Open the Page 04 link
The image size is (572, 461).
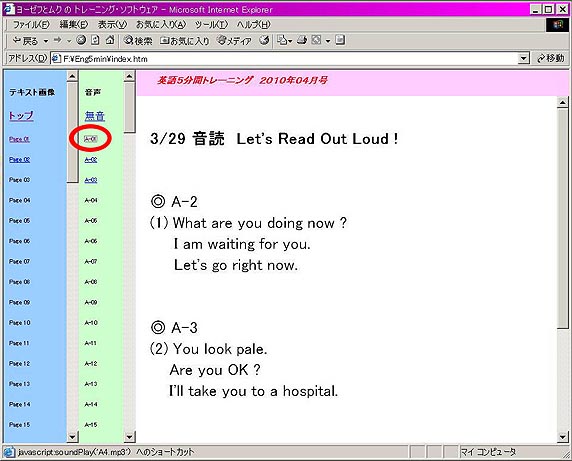(x=20, y=200)
